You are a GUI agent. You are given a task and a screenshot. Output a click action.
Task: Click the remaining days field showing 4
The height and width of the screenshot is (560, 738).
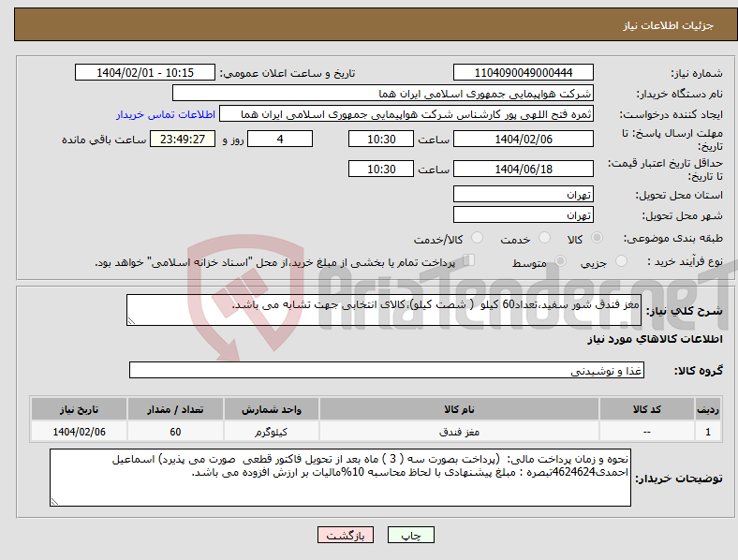point(280,140)
